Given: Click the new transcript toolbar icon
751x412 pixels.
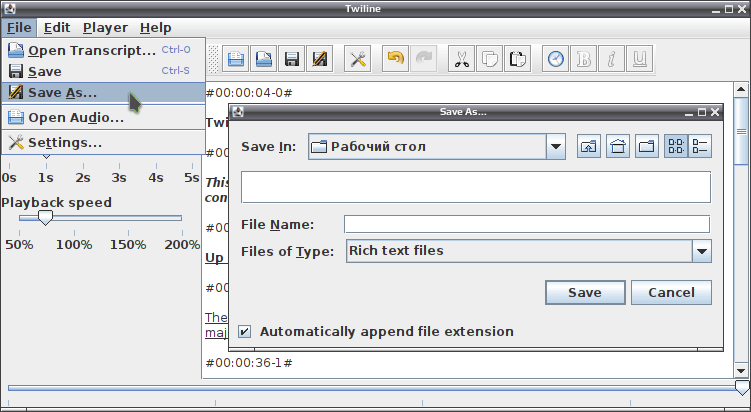Looking at the screenshot, I should click(x=236, y=59).
